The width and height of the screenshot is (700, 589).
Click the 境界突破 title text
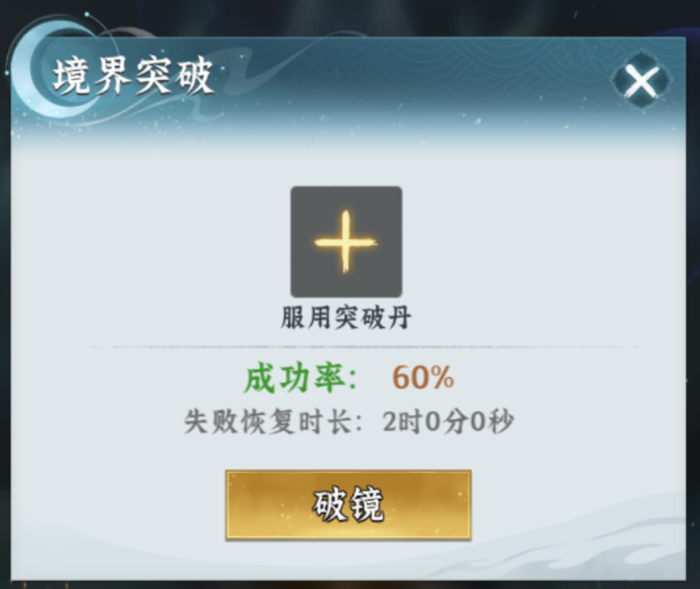(133, 76)
